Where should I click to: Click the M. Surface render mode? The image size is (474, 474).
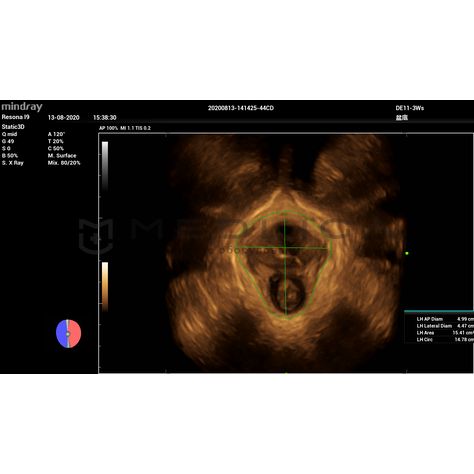(62, 156)
